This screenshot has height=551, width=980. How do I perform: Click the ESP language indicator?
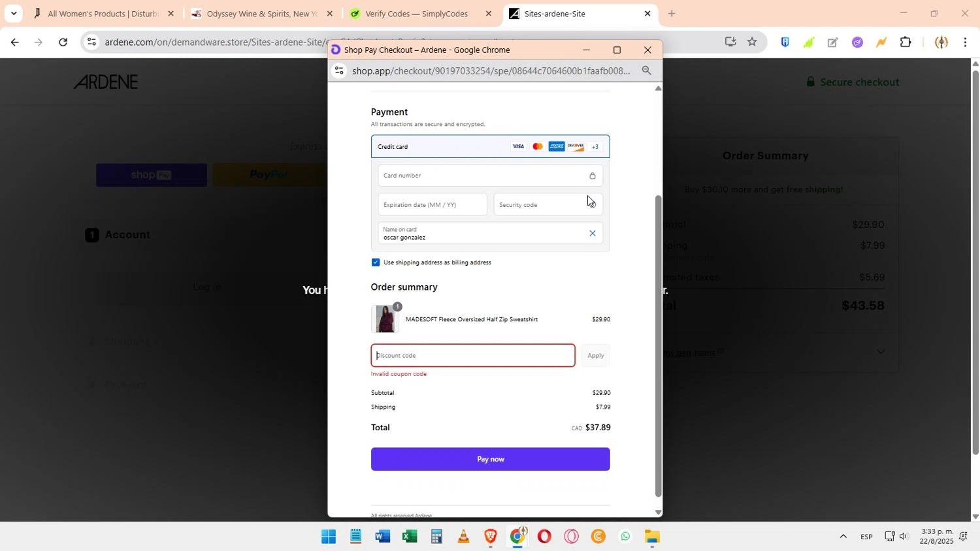coord(866,537)
